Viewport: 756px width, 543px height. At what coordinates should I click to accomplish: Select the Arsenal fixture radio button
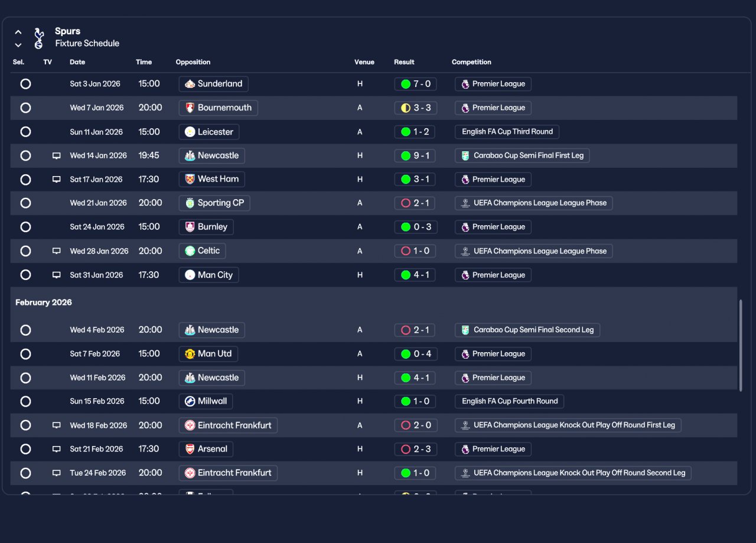pos(25,449)
